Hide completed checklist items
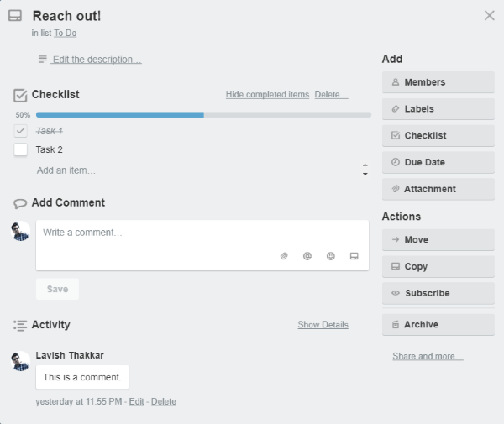Screen dimensions: 504x424 click(267, 95)
